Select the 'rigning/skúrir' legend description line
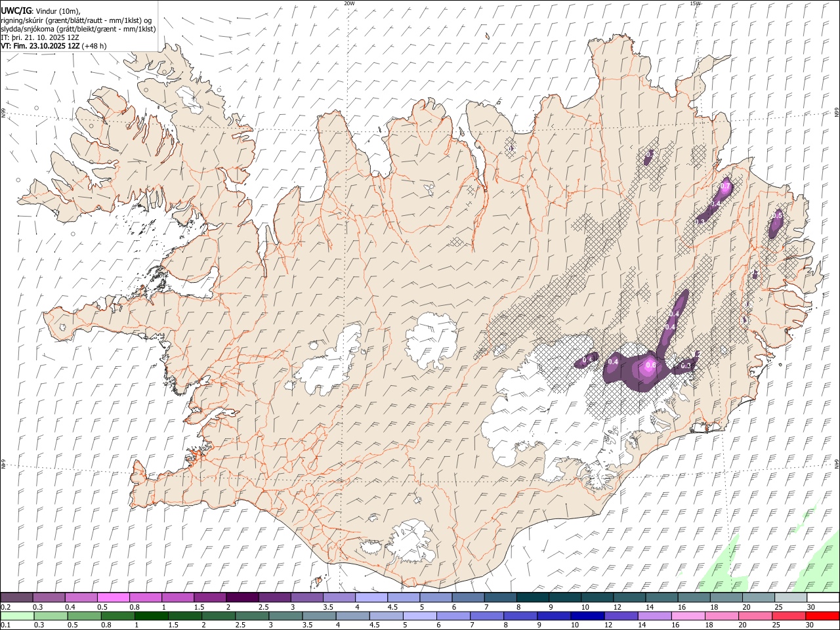Screen dimensions: 840x630 pyautogui.click(x=76, y=20)
